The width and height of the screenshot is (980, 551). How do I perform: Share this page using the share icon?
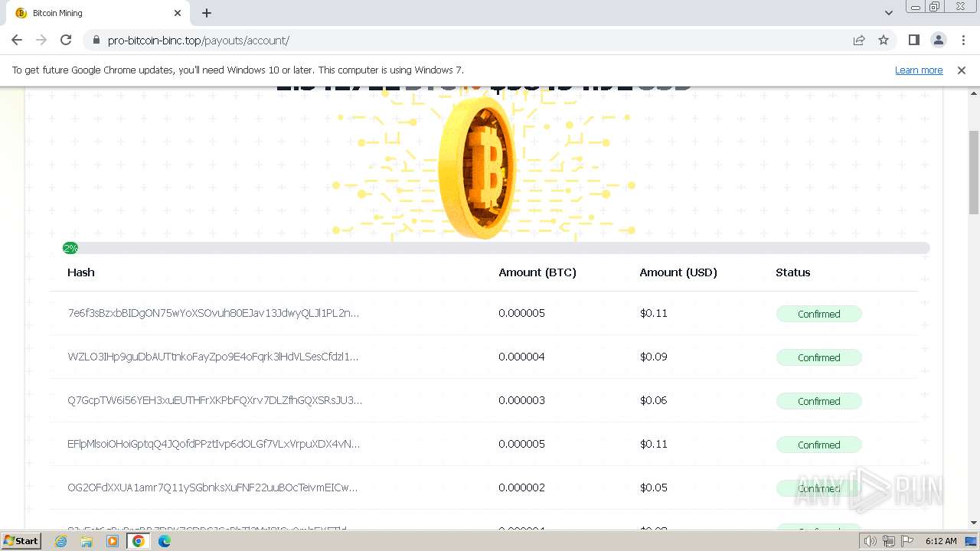point(859,40)
